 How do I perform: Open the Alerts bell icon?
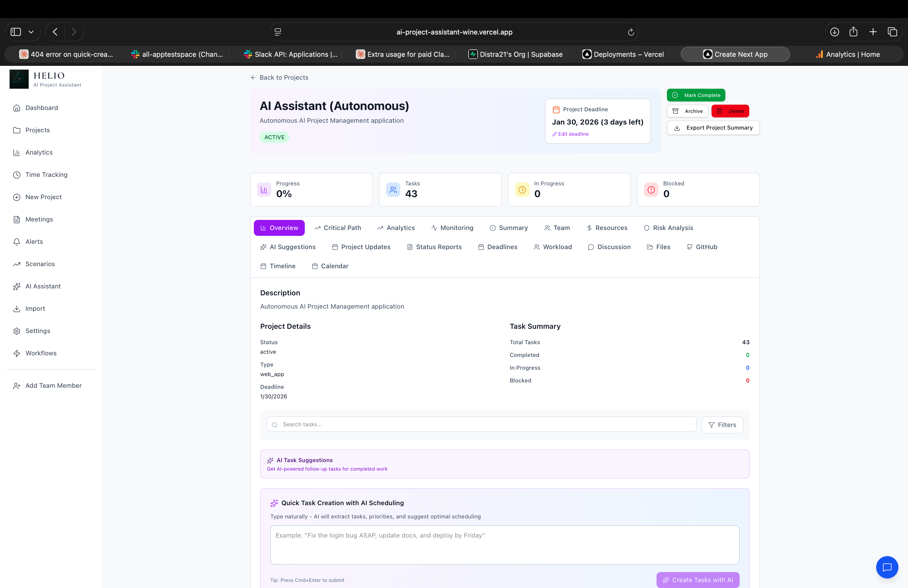(17, 241)
